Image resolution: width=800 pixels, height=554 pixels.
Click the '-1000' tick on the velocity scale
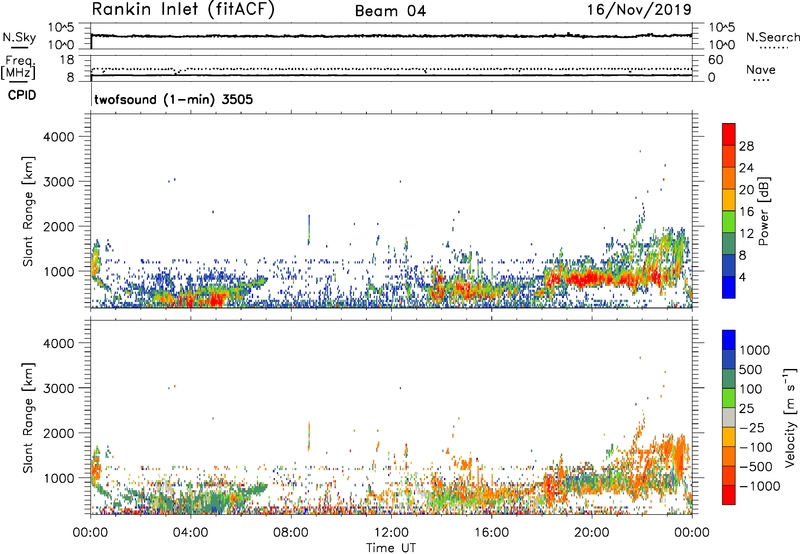(x=759, y=486)
